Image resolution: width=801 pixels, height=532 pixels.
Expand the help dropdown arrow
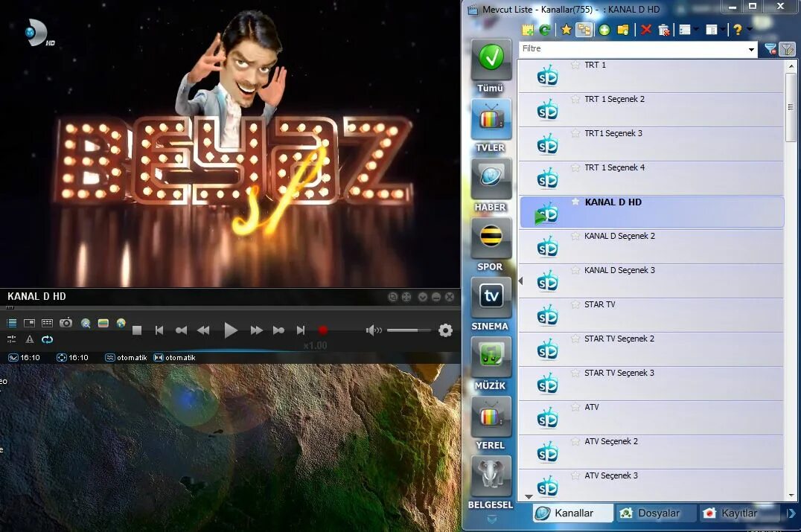point(750,30)
